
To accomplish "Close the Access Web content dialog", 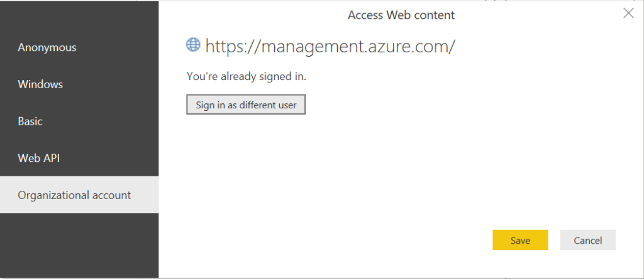I will point(628,14).
